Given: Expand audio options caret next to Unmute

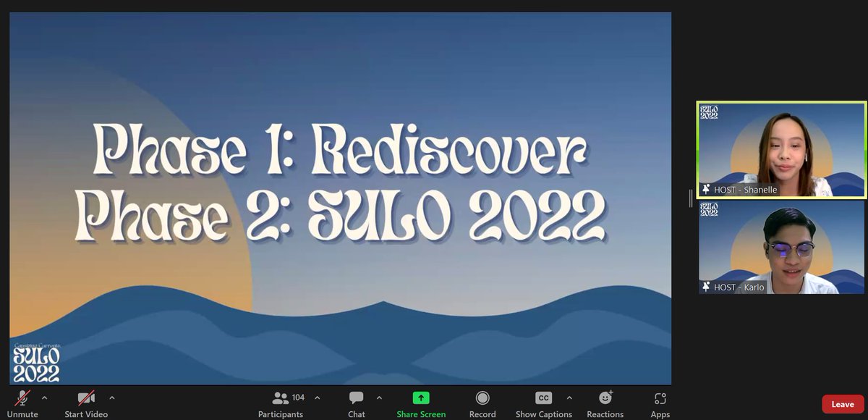Looking at the screenshot, I should click(44, 398).
